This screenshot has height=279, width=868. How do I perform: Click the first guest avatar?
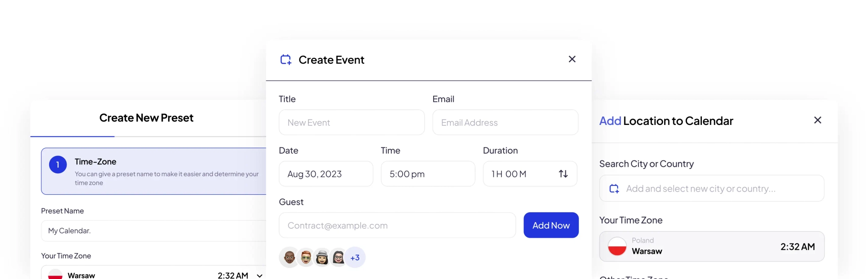coord(289,257)
